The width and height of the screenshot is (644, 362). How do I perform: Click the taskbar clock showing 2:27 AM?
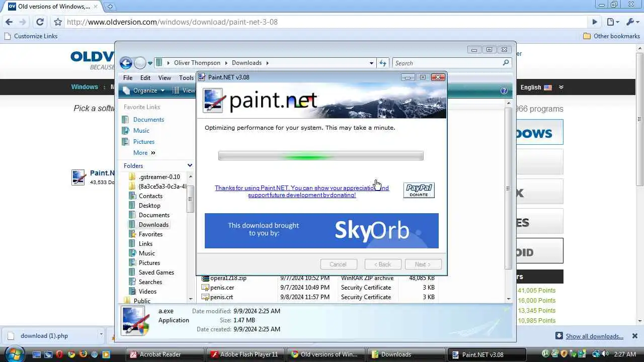coord(624,354)
